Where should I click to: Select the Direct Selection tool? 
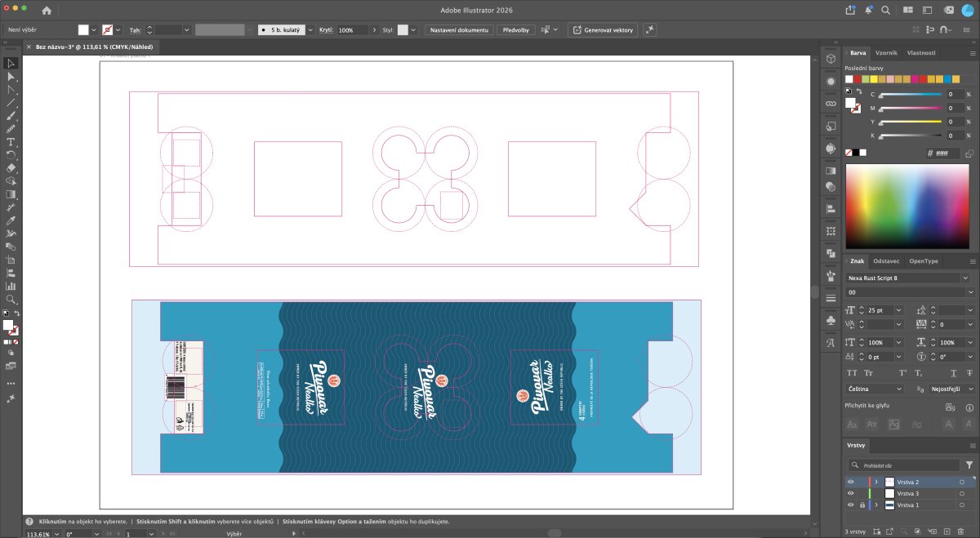click(x=11, y=76)
